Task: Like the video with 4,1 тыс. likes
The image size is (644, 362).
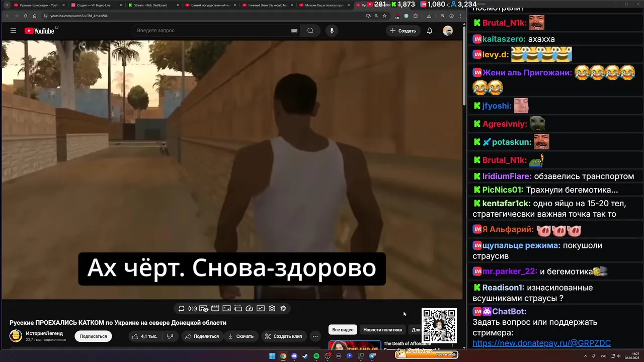Action: pos(145,336)
